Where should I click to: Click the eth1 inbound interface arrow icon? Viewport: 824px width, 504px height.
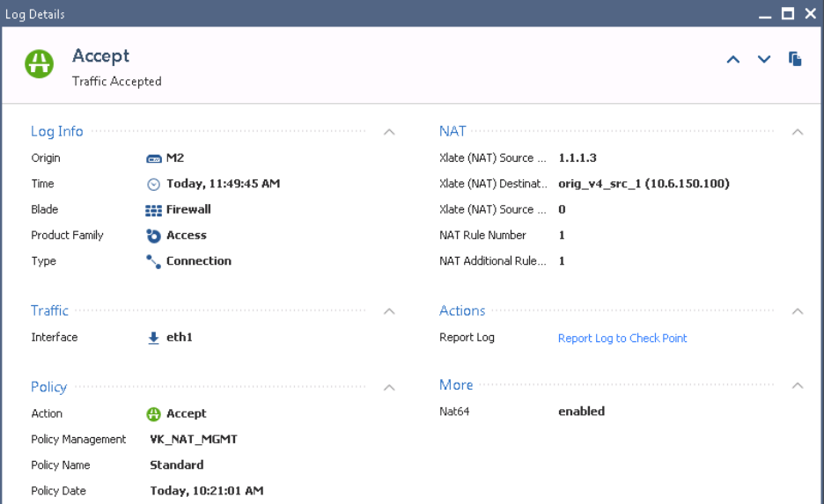[x=153, y=338]
